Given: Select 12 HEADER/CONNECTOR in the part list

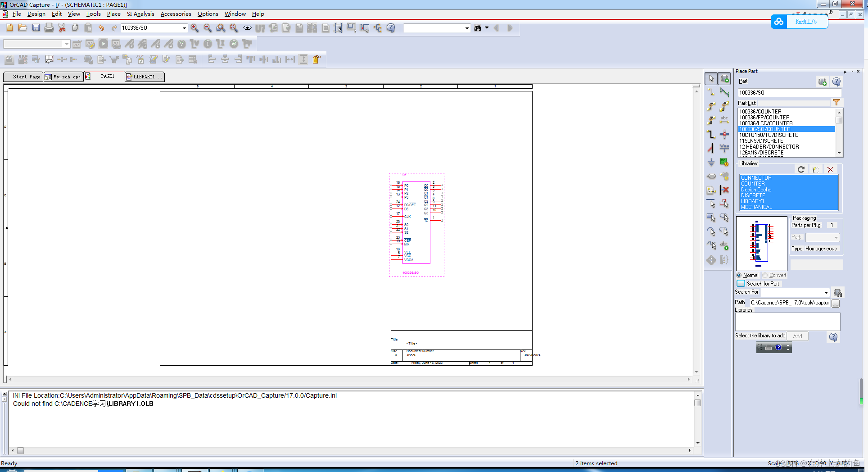Looking at the screenshot, I should pyautogui.click(x=769, y=147).
